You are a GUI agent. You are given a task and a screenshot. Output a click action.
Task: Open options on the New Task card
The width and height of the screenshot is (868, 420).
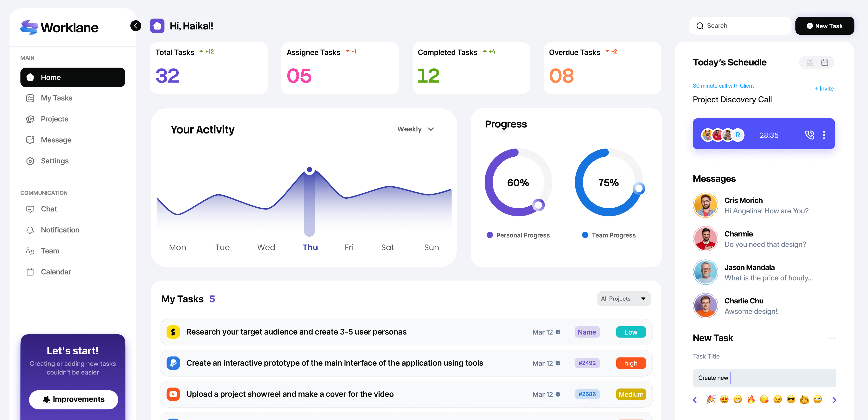831,338
